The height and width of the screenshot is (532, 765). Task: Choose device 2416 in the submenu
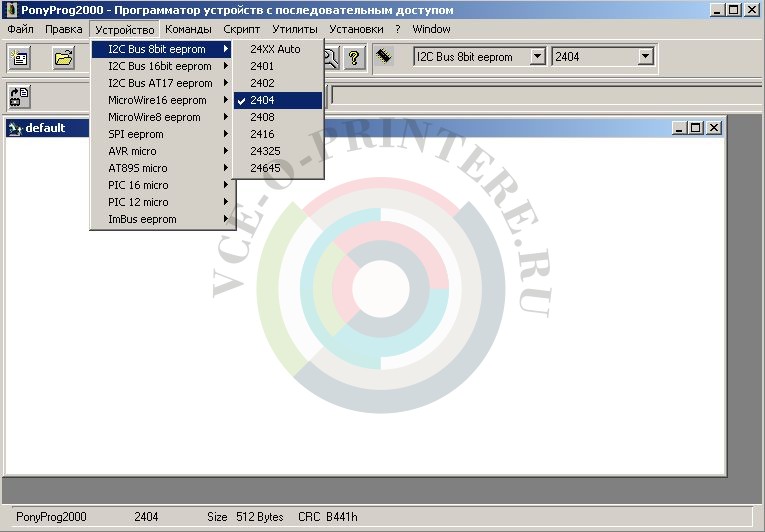pos(278,134)
